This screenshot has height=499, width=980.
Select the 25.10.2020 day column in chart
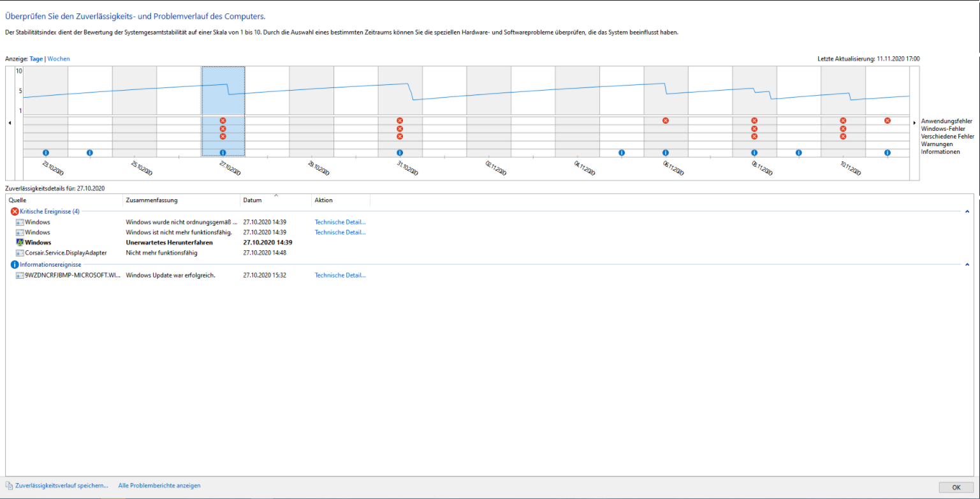click(135, 111)
